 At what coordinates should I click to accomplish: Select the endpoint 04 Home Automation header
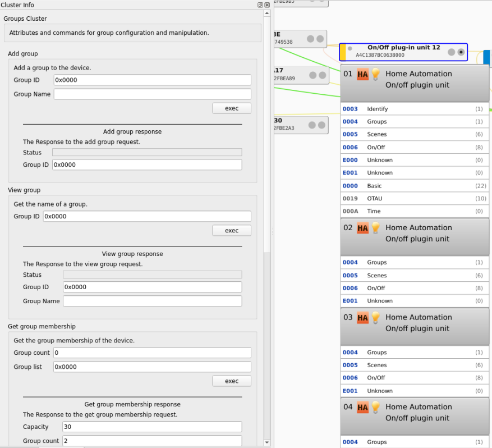tap(415, 417)
